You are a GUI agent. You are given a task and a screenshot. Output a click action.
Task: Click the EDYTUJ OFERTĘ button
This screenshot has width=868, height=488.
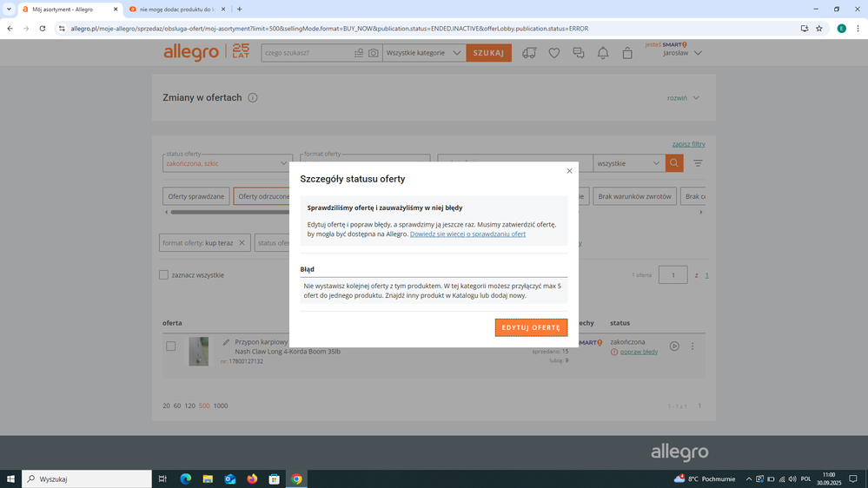pyautogui.click(x=531, y=327)
